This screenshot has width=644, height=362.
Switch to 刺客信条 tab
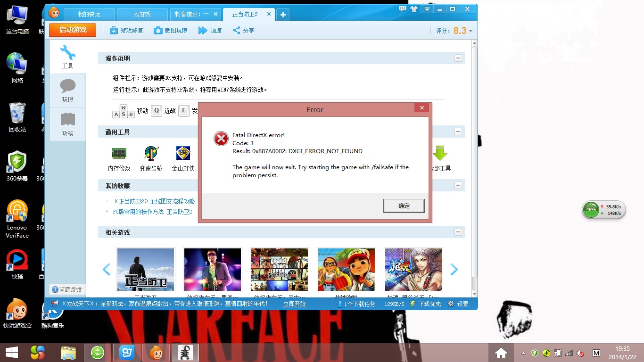point(191,14)
